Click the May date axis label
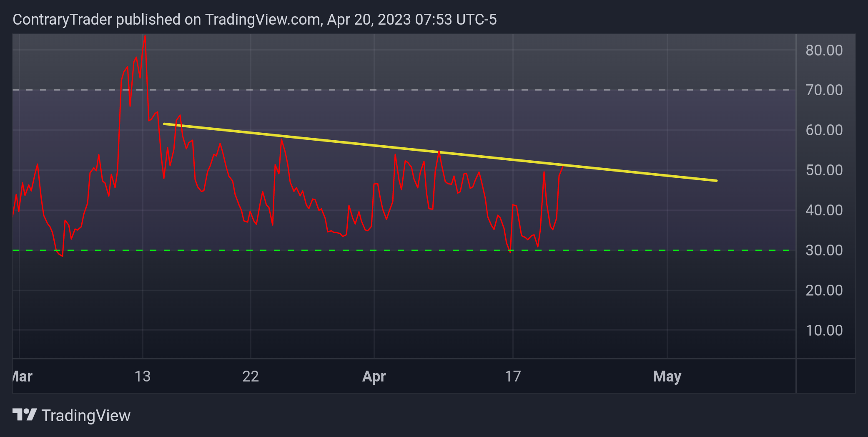Viewport: 868px width, 437px height. coord(667,377)
